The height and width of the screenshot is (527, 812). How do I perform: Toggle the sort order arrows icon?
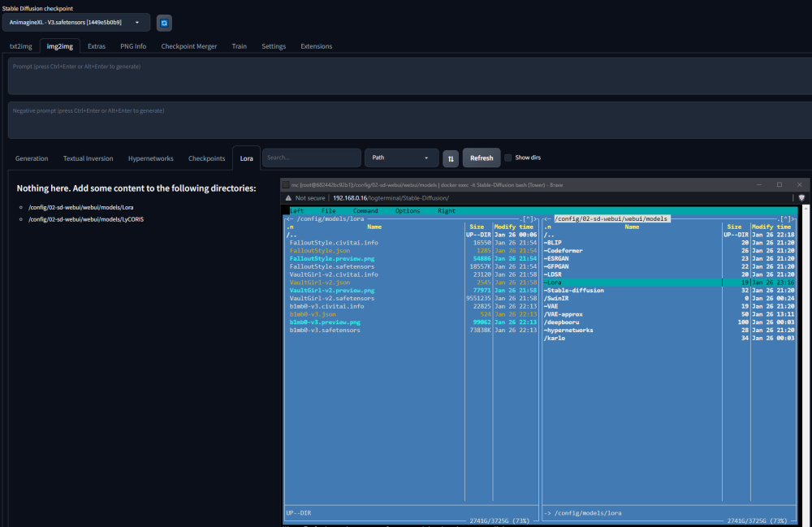tap(451, 158)
